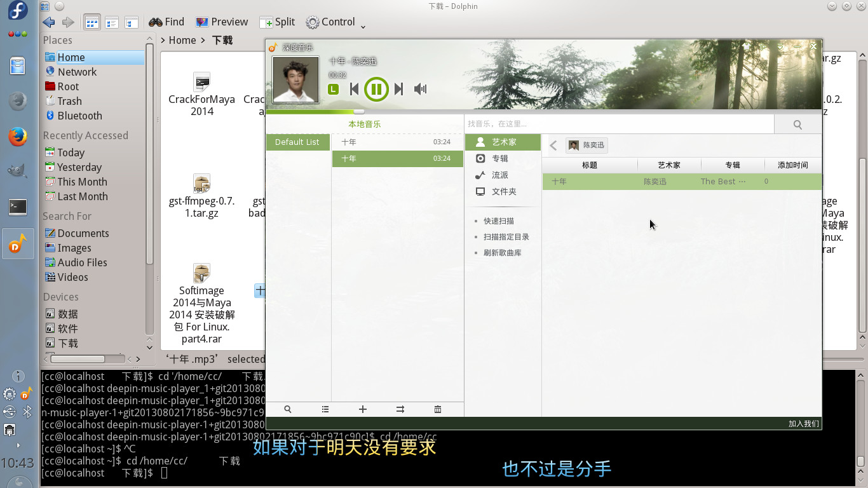Open the 流派 genre category
868x488 pixels.
tap(503, 175)
